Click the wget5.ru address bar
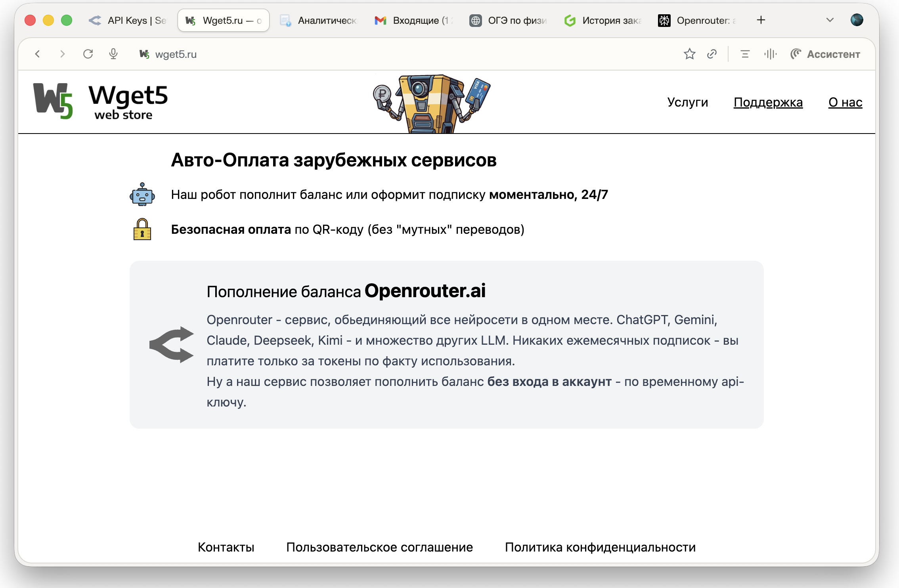 click(x=176, y=54)
